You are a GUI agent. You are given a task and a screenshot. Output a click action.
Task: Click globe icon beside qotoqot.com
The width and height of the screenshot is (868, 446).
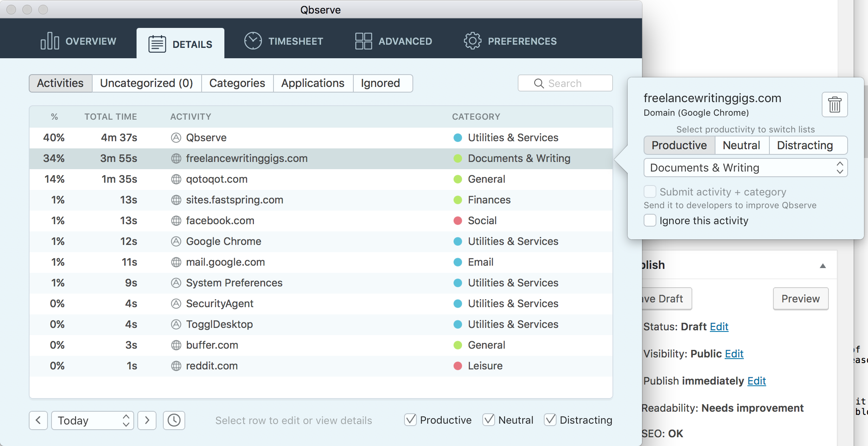176,179
